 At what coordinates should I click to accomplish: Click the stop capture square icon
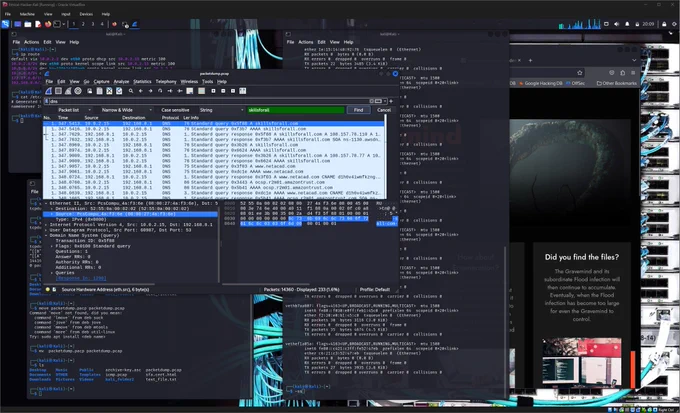click(x=58, y=91)
